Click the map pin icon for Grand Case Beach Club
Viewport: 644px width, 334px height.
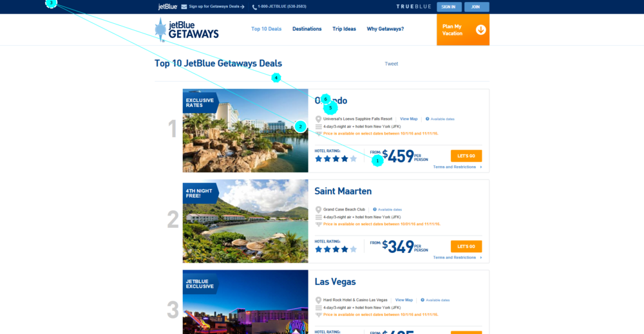pos(318,210)
